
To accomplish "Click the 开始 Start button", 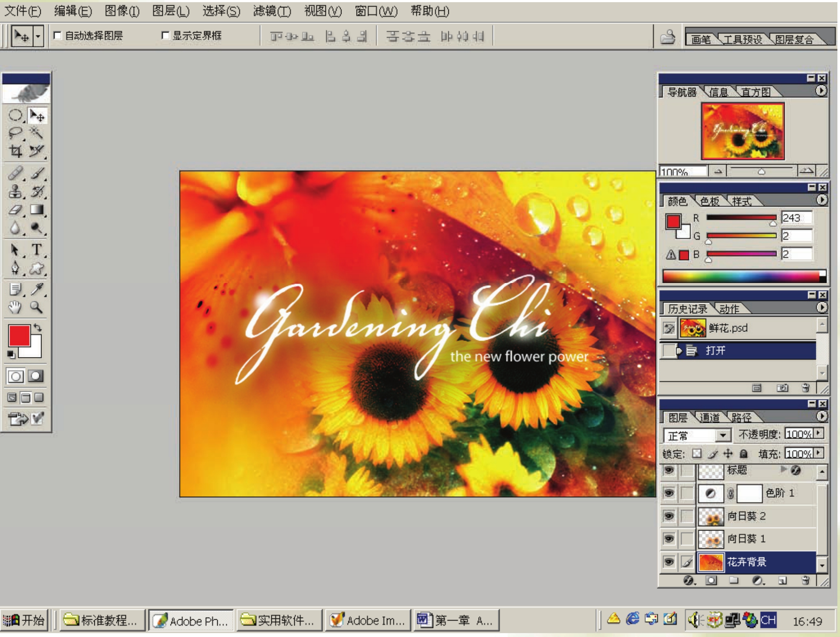I will click(x=24, y=621).
